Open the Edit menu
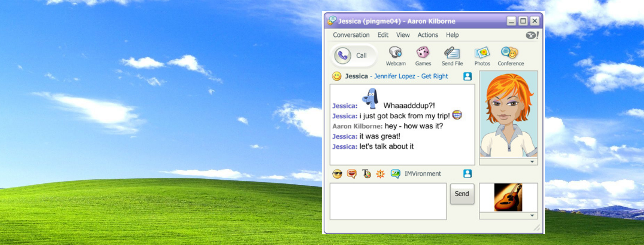The image size is (644, 245). click(x=383, y=35)
